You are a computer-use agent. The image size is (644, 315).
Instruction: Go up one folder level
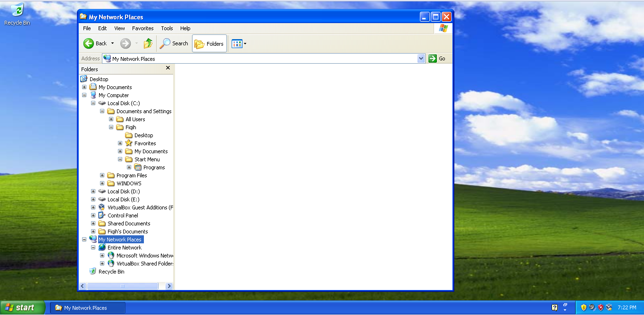pyautogui.click(x=148, y=43)
